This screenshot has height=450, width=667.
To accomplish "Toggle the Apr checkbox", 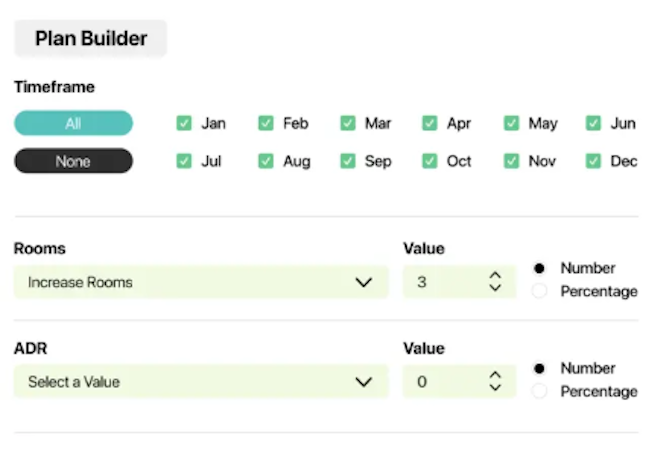I will pyautogui.click(x=429, y=123).
